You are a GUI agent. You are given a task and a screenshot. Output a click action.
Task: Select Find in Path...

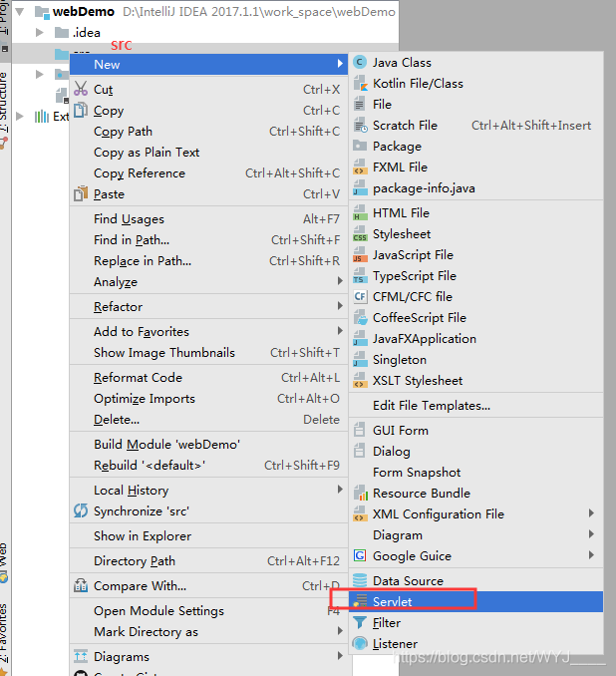pyautogui.click(x=208, y=239)
